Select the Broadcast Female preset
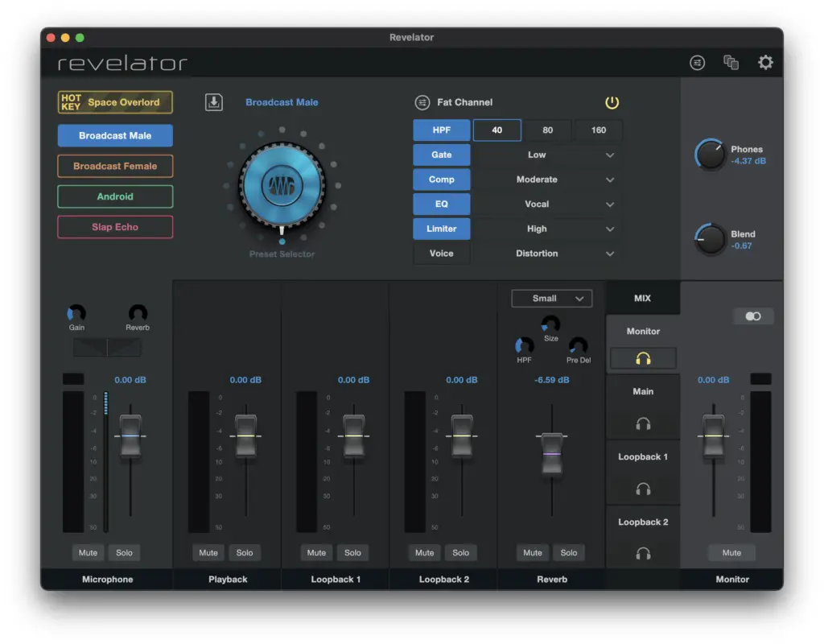 click(x=115, y=166)
